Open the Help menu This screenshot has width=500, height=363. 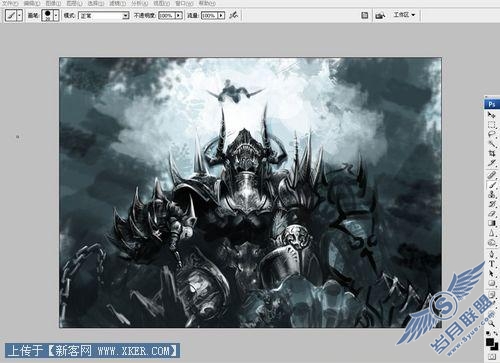tap(207, 3)
